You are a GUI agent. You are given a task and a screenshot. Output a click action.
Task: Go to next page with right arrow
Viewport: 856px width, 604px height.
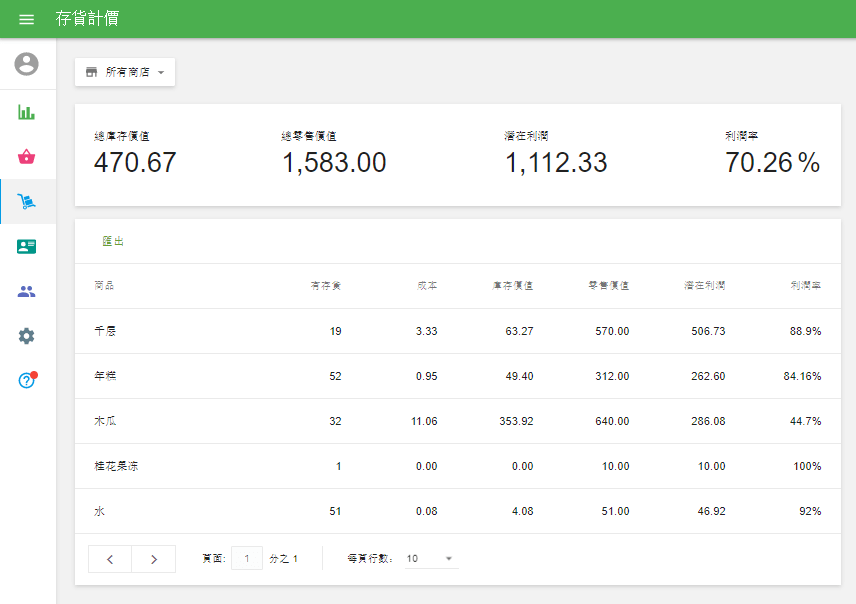click(x=154, y=559)
